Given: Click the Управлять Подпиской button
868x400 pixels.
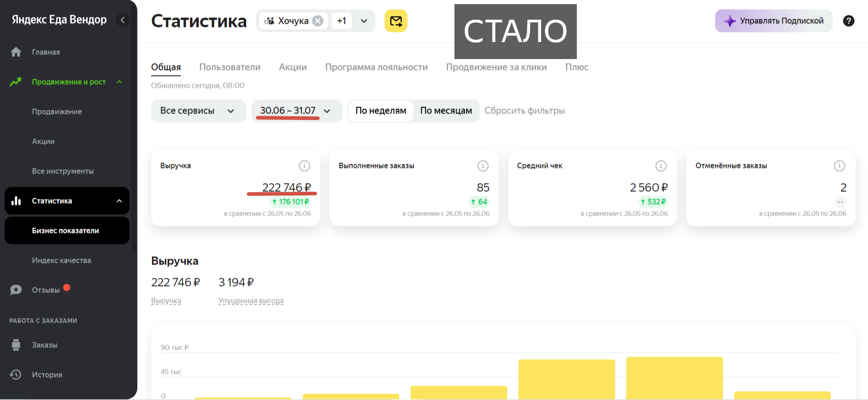Looking at the screenshot, I should click(774, 21).
